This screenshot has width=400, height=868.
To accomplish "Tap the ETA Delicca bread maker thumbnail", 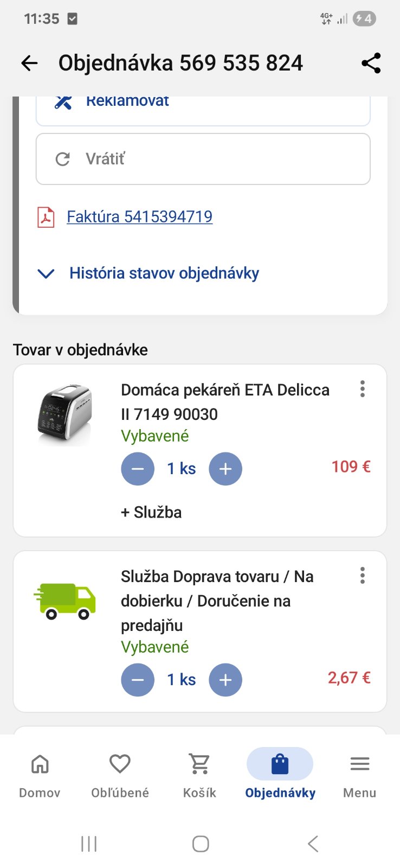I will pos(65,415).
